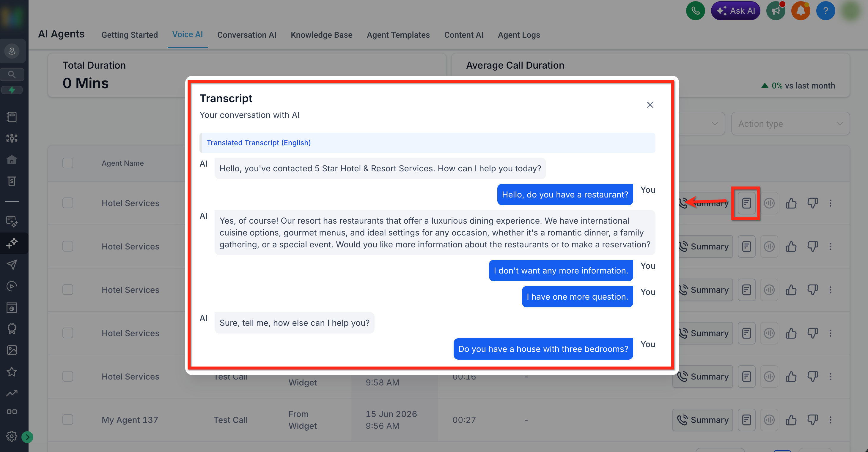Click the green phone dialer icon
Image resolution: width=868 pixels, height=452 pixels.
pos(695,11)
